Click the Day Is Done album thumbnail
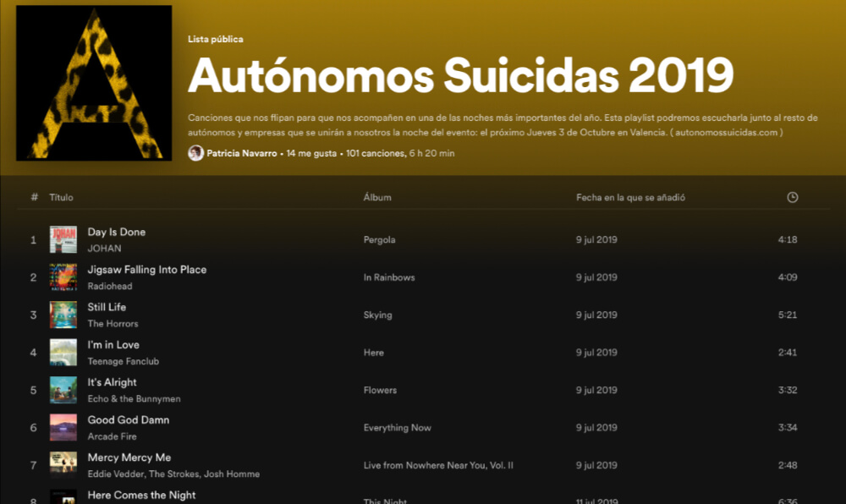The image size is (846, 504). point(63,239)
